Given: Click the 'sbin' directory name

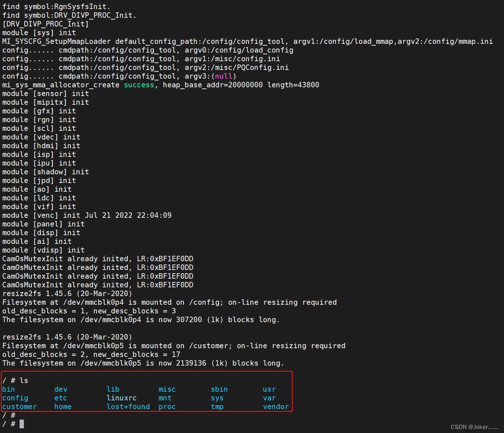Looking at the screenshot, I should (219, 389).
